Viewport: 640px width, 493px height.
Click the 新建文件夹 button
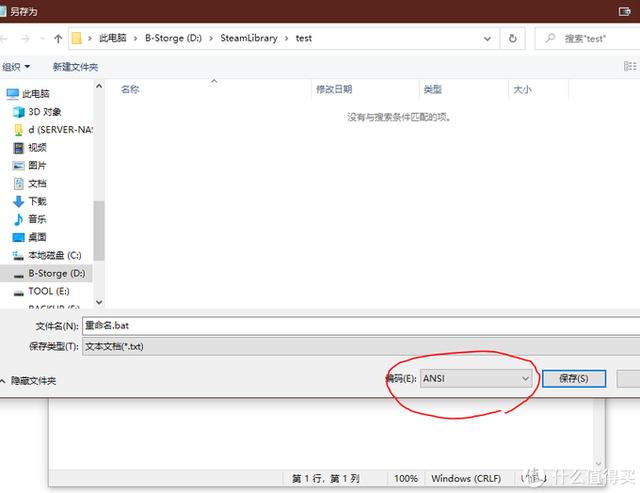(76, 67)
